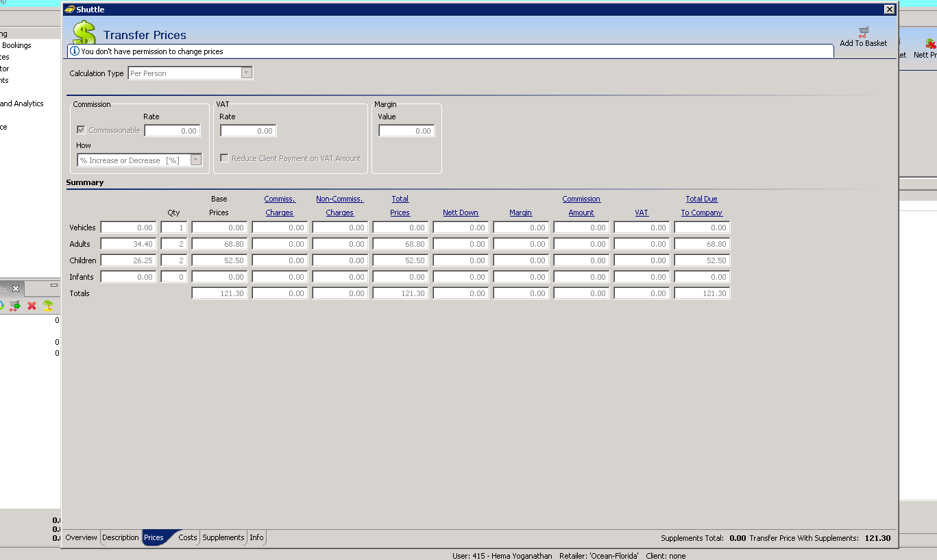The height and width of the screenshot is (560, 937).
Task: Click the red X delete icon
Action: [x=32, y=306]
